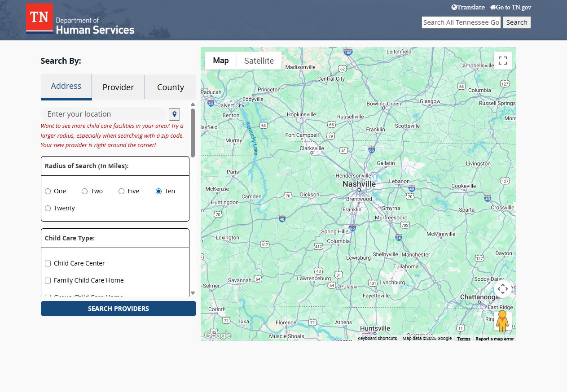
Task: Click the Clarksville label on the map
Action: tap(312, 148)
